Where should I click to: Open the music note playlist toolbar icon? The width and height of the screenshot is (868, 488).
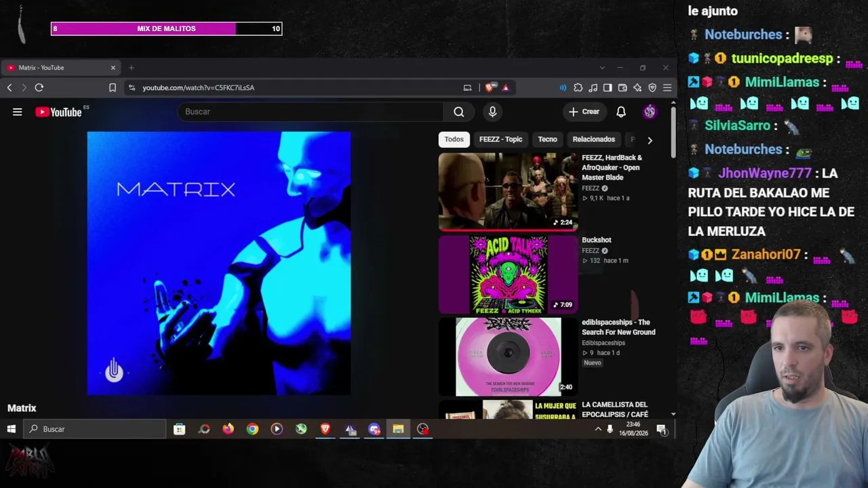[593, 87]
